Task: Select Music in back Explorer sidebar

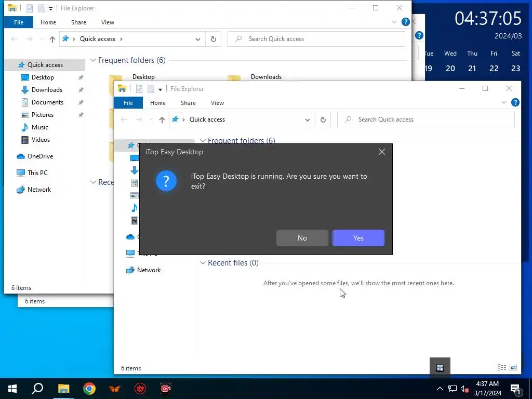Action: coord(39,127)
